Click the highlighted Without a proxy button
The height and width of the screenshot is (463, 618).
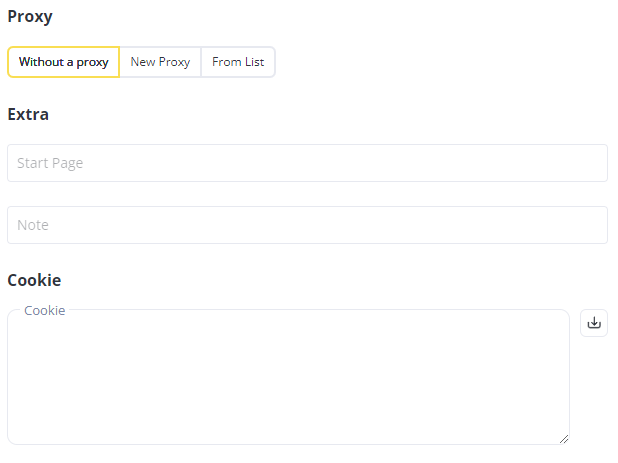tap(63, 62)
